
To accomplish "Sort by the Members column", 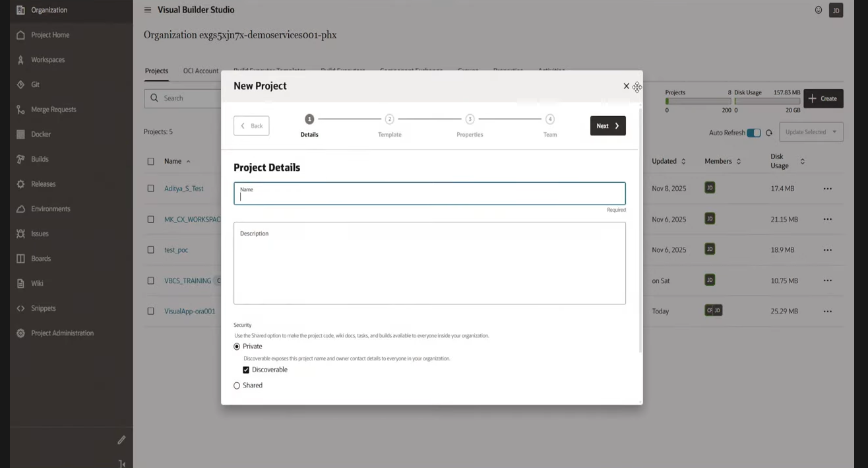I will point(739,161).
